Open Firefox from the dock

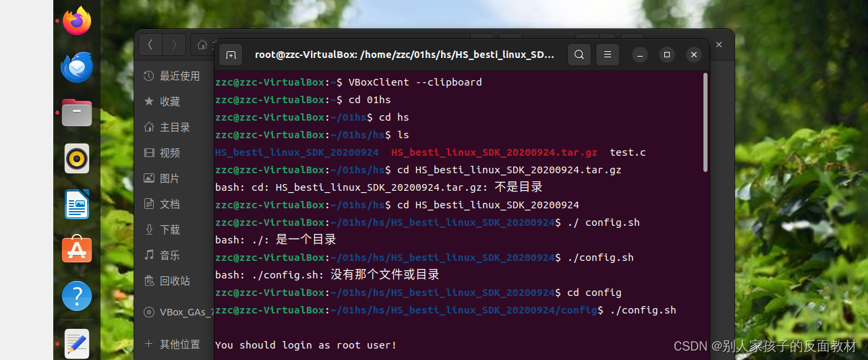pyautogui.click(x=77, y=21)
